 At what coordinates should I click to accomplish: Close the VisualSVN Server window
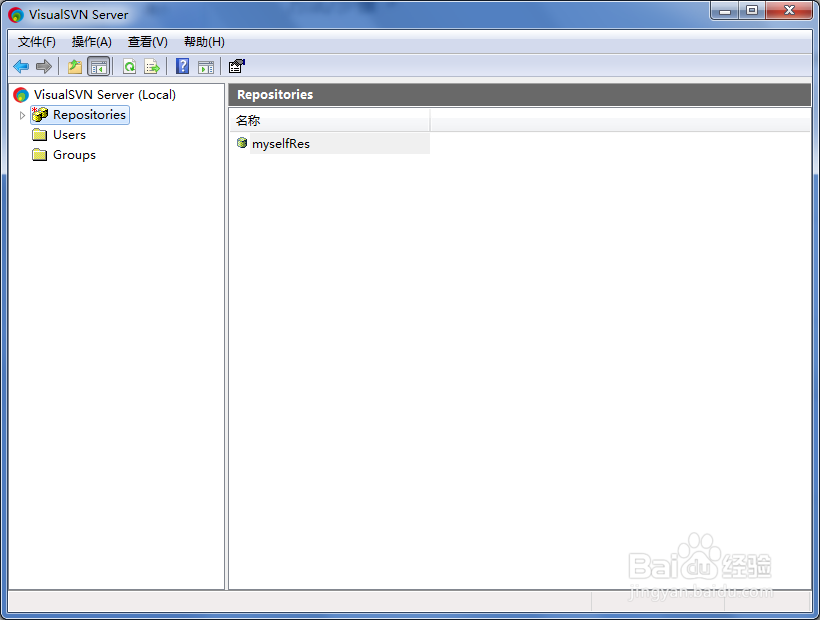point(789,10)
